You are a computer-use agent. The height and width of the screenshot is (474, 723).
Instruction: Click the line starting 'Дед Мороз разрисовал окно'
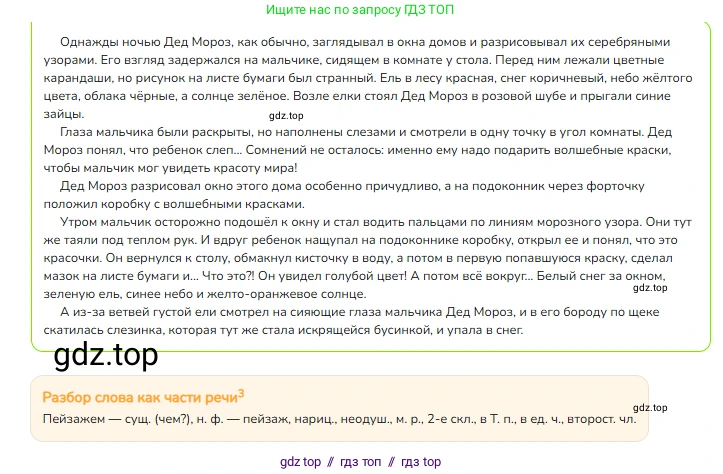(352, 186)
